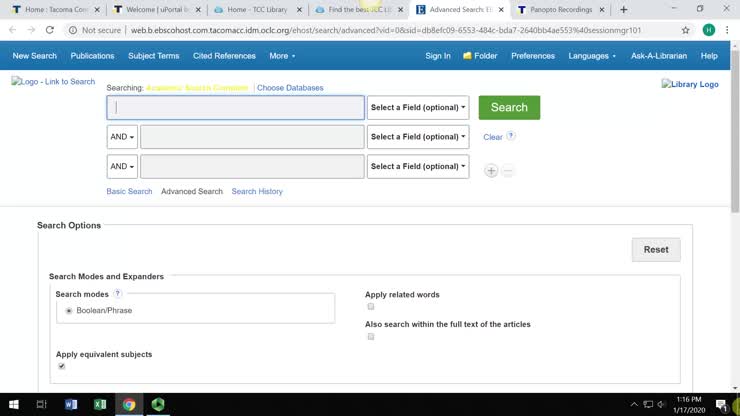Click the Search modes help icon
This screenshot has height=416, width=740.
[118, 294]
